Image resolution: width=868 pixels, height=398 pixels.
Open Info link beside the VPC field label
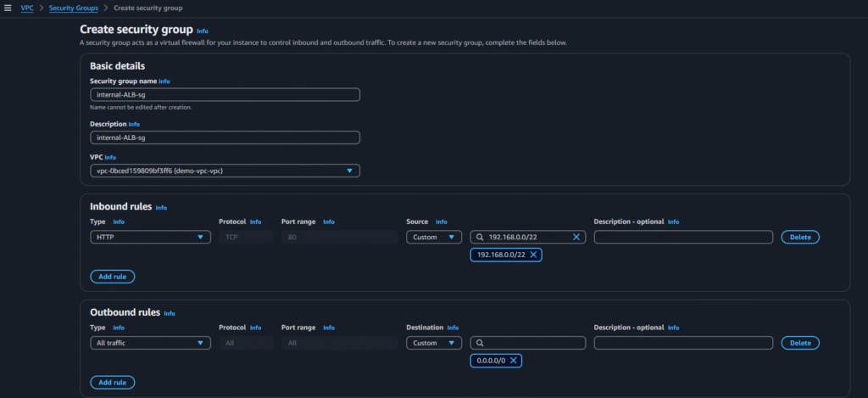click(110, 158)
